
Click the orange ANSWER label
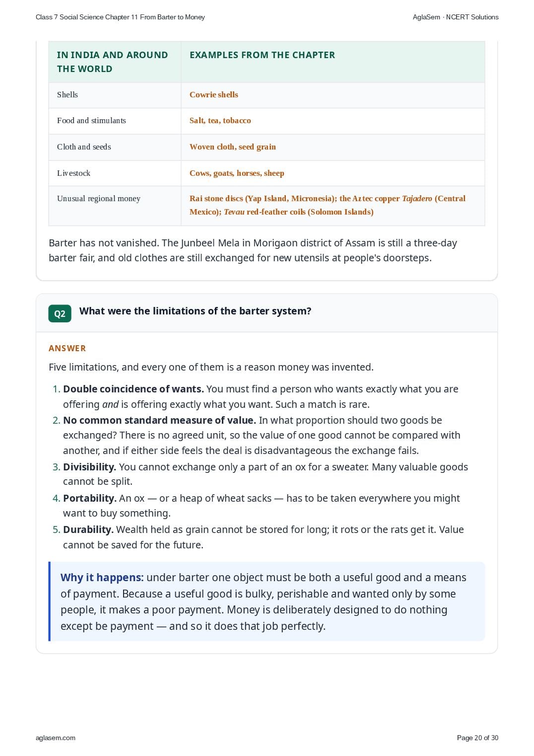coord(67,348)
